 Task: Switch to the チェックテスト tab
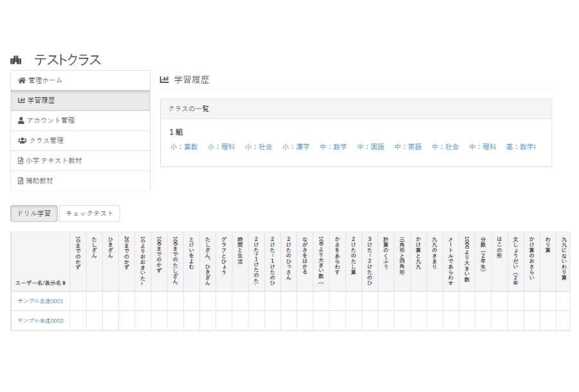(89, 213)
